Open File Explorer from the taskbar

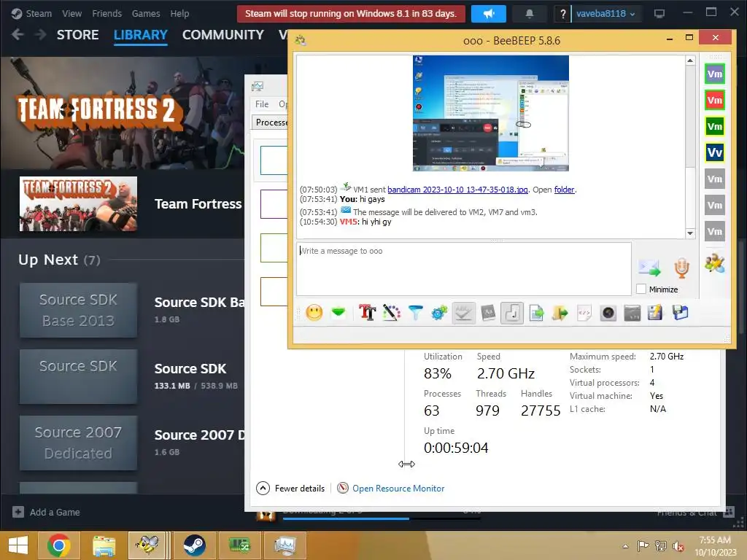104,545
